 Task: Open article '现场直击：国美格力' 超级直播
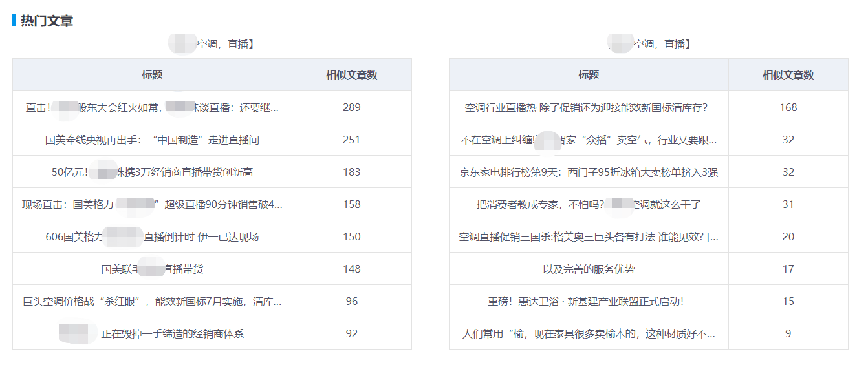(152, 204)
